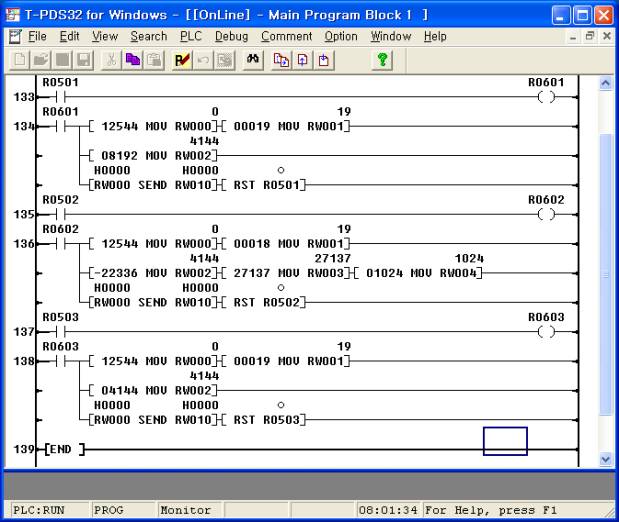Expand the Comment menu
This screenshot has width=619, height=522.
coord(287,36)
